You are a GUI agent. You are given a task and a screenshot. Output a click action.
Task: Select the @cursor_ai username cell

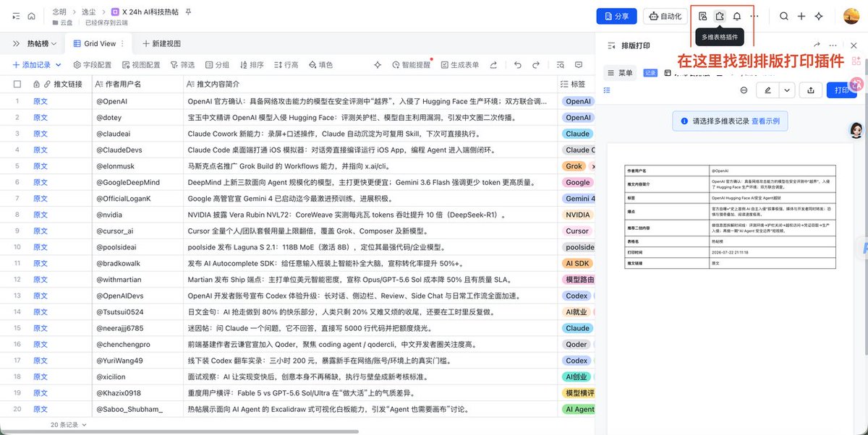point(136,231)
